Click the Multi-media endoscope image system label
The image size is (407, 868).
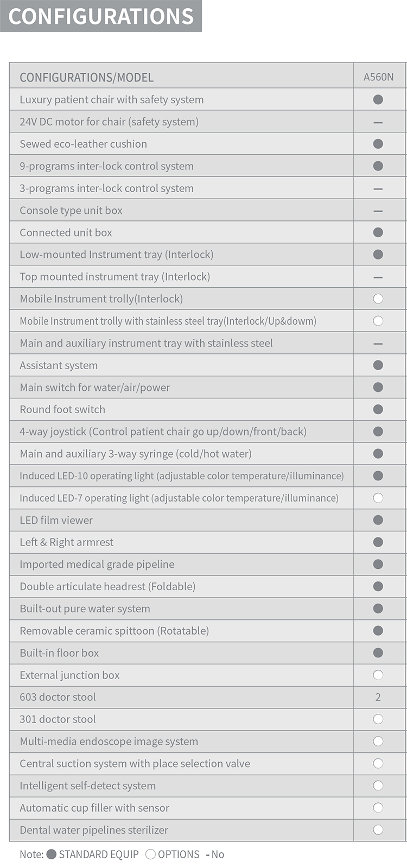pos(109,742)
